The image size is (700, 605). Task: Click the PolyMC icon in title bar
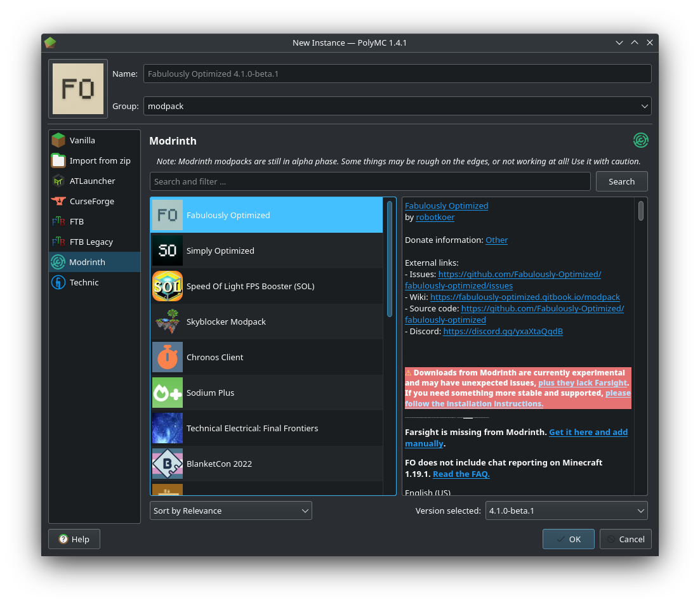tap(50, 42)
